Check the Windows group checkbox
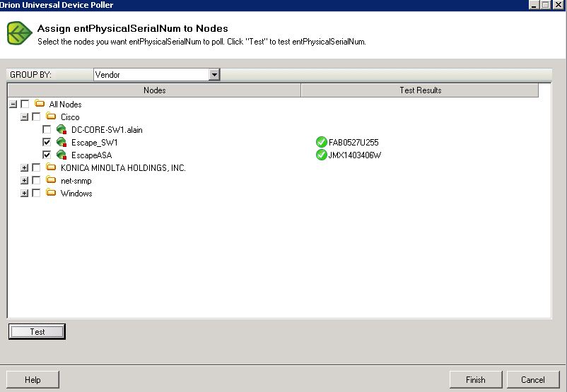The image size is (567, 392). pos(36,193)
